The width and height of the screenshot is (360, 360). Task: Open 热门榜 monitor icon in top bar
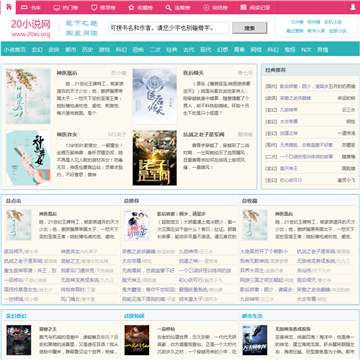point(57,8)
